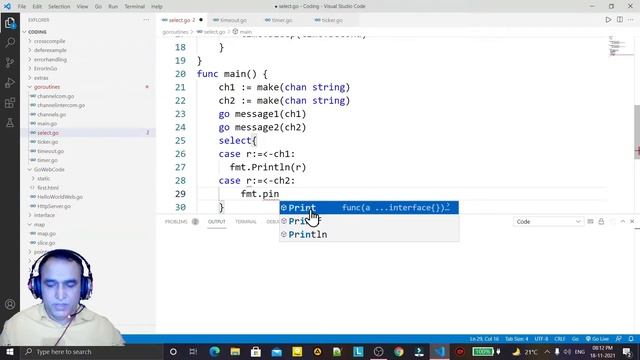This screenshot has width=640, height=360.
Task: Switch to the Terminal panel tab
Action: 246,222
